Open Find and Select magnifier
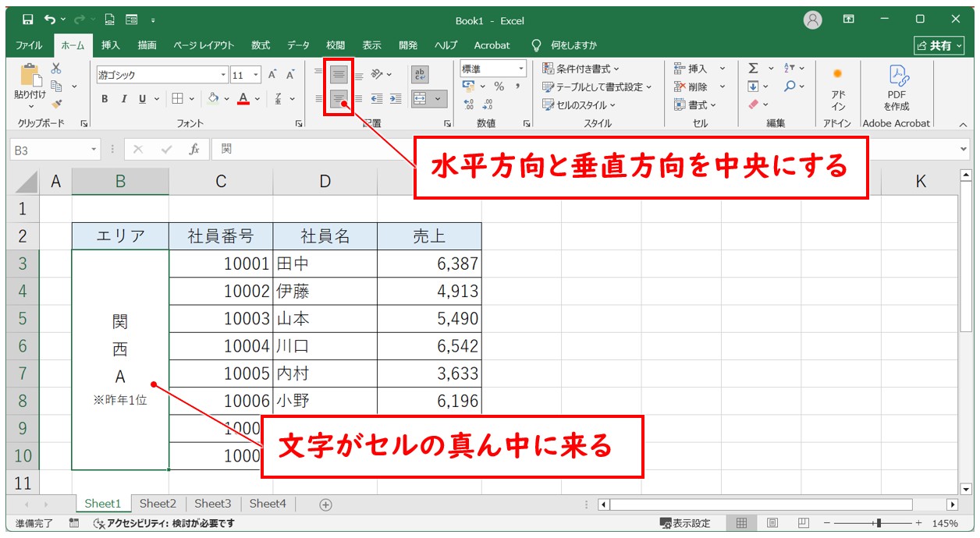 click(x=790, y=87)
